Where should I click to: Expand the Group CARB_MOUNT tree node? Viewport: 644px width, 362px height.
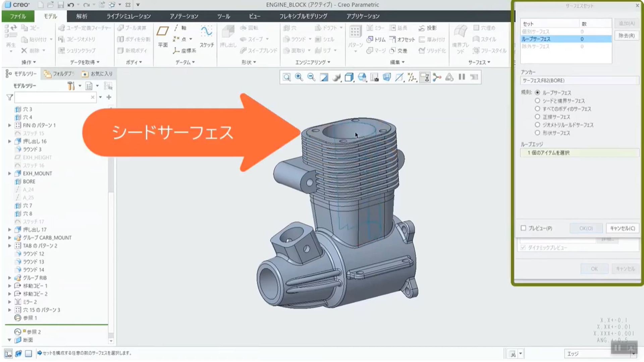pyautogui.click(x=10, y=238)
